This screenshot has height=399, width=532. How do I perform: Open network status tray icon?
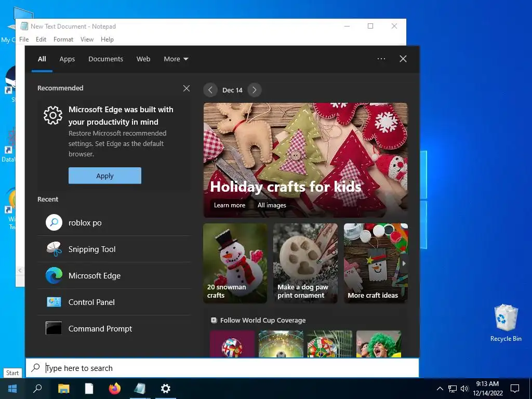(x=453, y=389)
